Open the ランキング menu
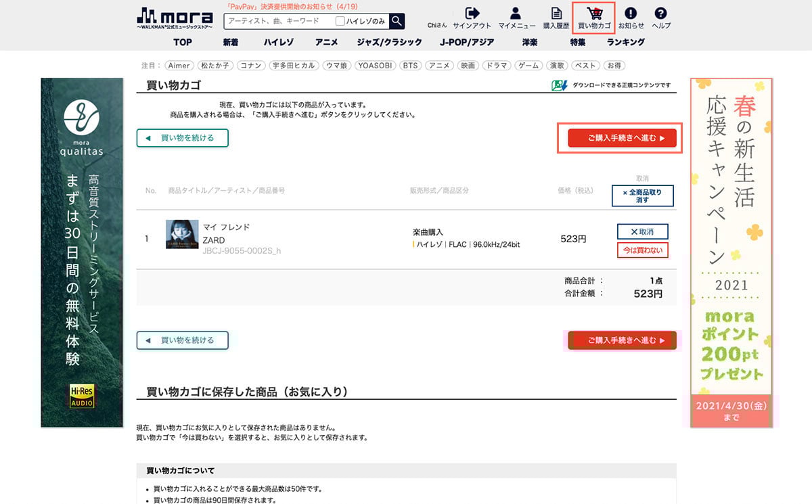This screenshot has height=504, width=812. tap(625, 42)
